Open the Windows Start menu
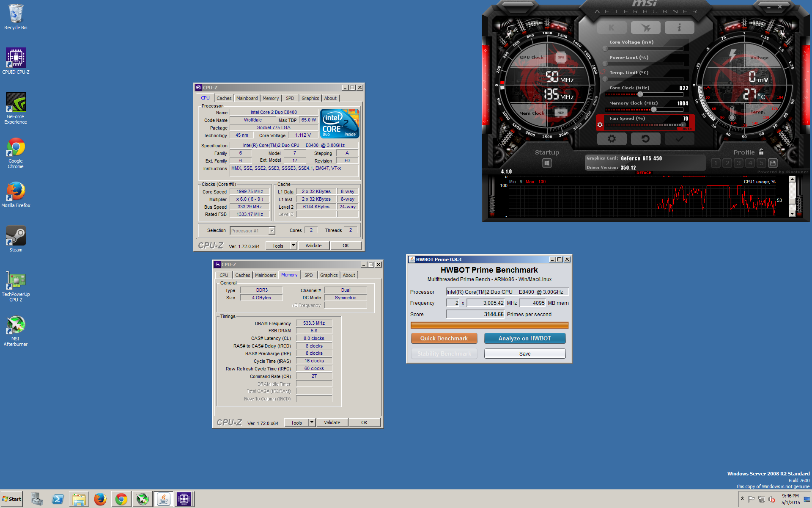This screenshot has height=508, width=812. pos(12,499)
